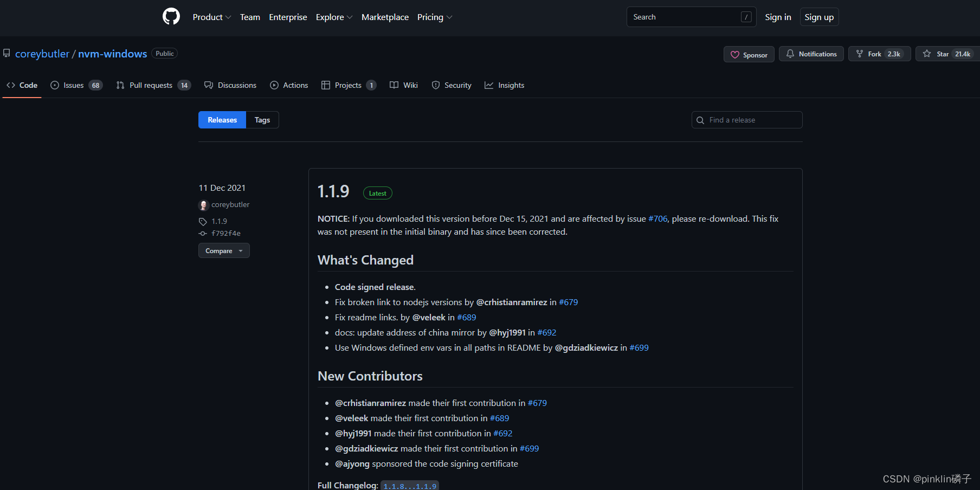Open PR #679 in What's Changed
980x490 pixels.
click(569, 302)
